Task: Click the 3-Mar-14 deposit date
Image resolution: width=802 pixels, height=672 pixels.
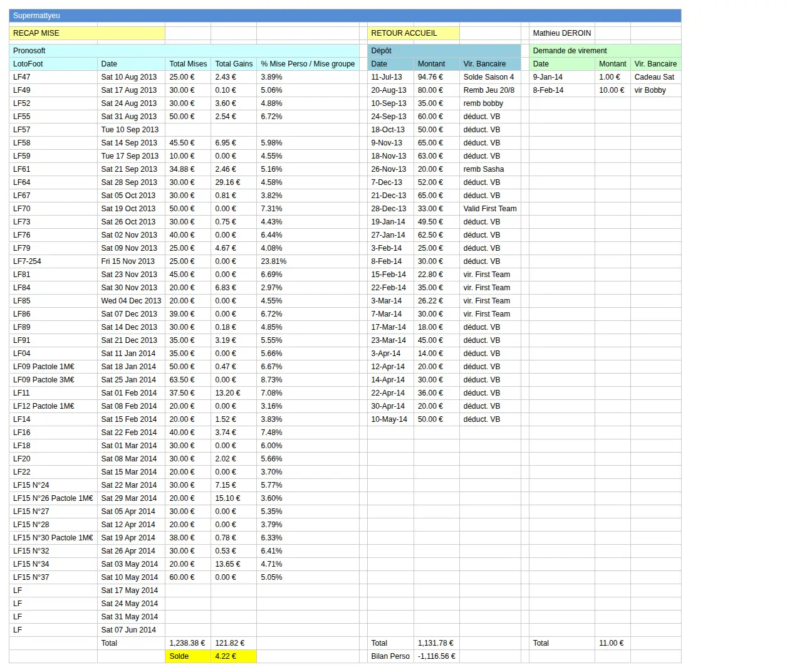Action: pos(390,301)
